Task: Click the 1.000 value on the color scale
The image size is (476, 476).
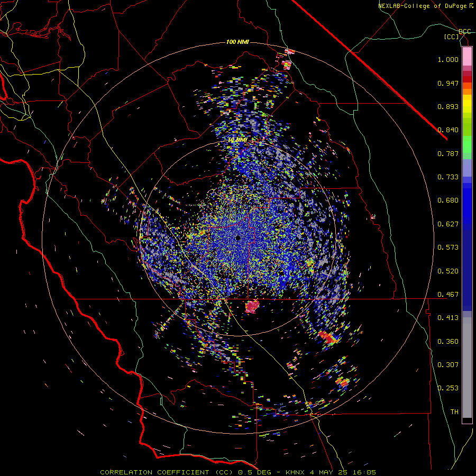Action: (x=448, y=59)
